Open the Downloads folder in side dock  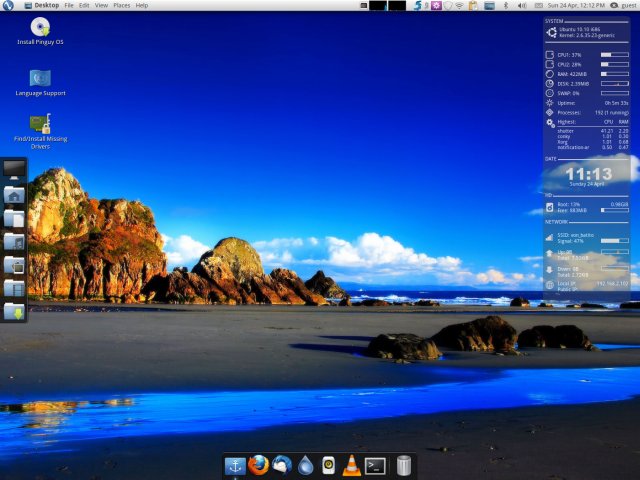14,312
